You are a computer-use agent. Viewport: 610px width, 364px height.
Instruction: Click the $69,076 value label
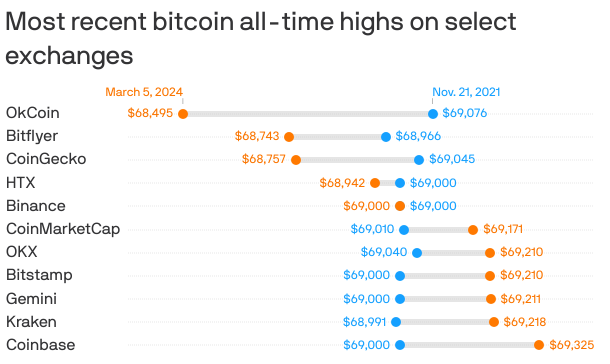(x=464, y=113)
